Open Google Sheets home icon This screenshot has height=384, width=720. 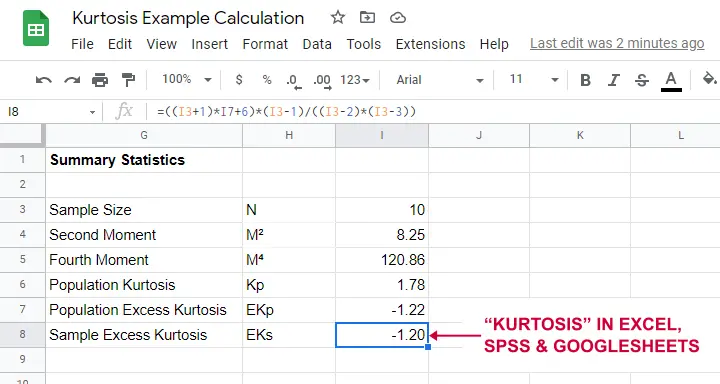click(x=36, y=29)
